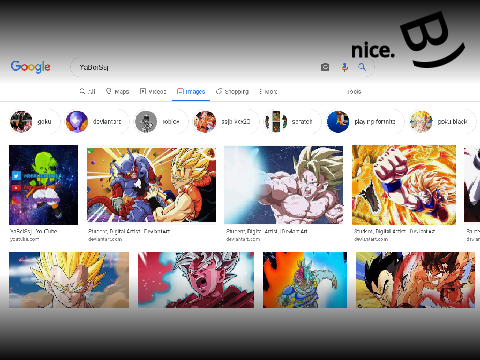Click the youtube.com source link
This screenshot has width=480, height=360.
[24, 239]
